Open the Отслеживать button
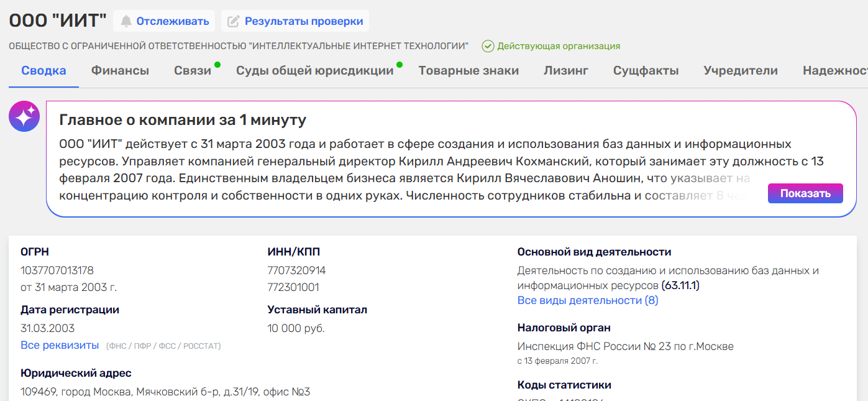 coord(164,21)
